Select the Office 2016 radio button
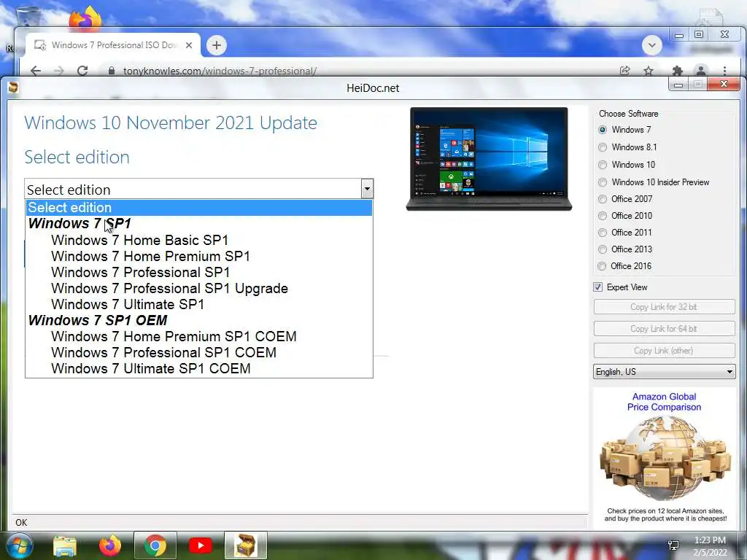747x560 pixels. (x=603, y=266)
